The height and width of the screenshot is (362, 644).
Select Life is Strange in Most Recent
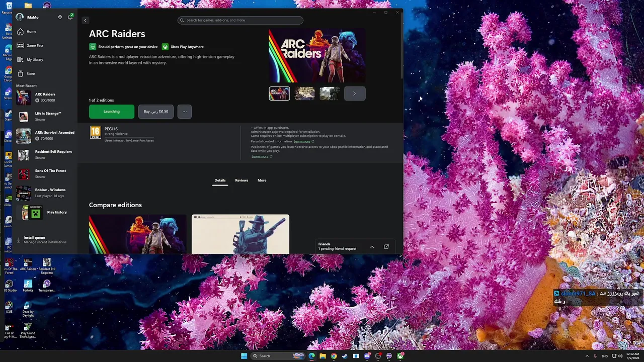(45, 116)
